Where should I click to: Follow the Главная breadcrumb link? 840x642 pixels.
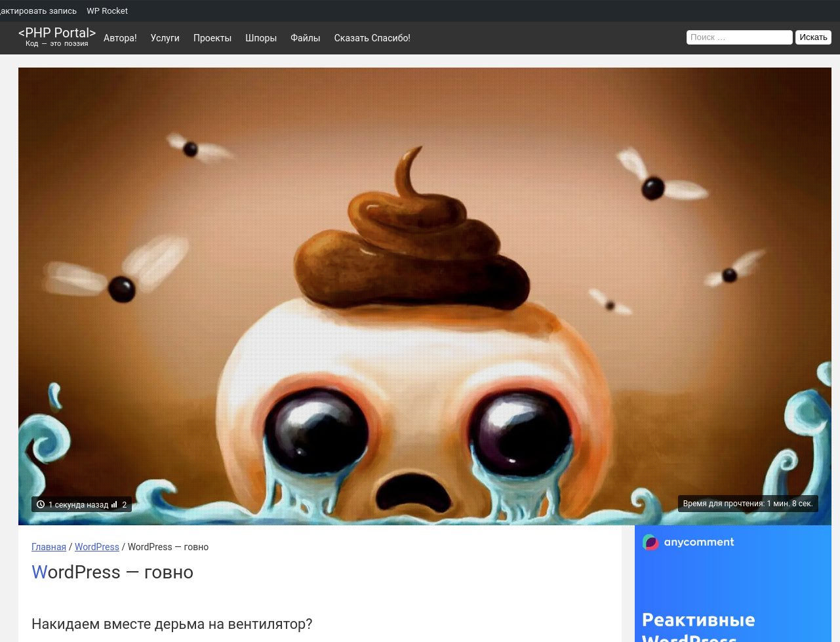49,547
